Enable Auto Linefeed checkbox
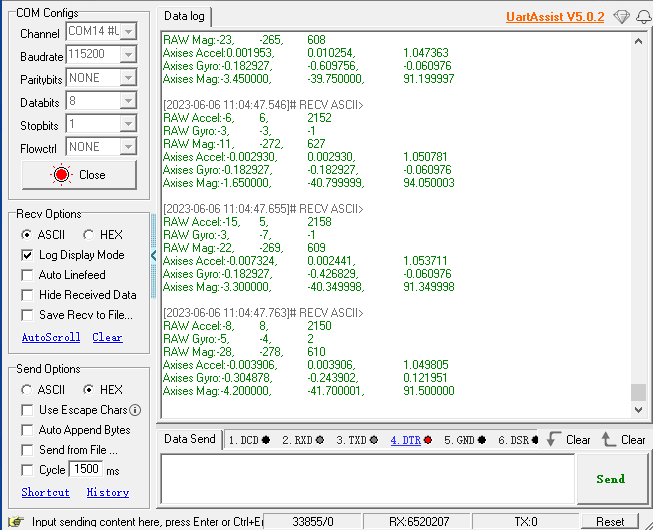The height and width of the screenshot is (530, 653). coord(27,275)
